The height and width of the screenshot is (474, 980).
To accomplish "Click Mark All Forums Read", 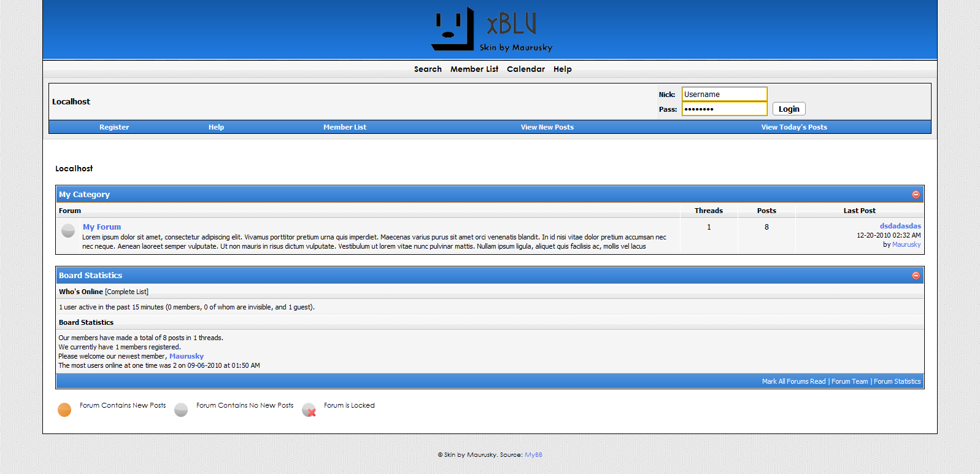I will (x=793, y=381).
